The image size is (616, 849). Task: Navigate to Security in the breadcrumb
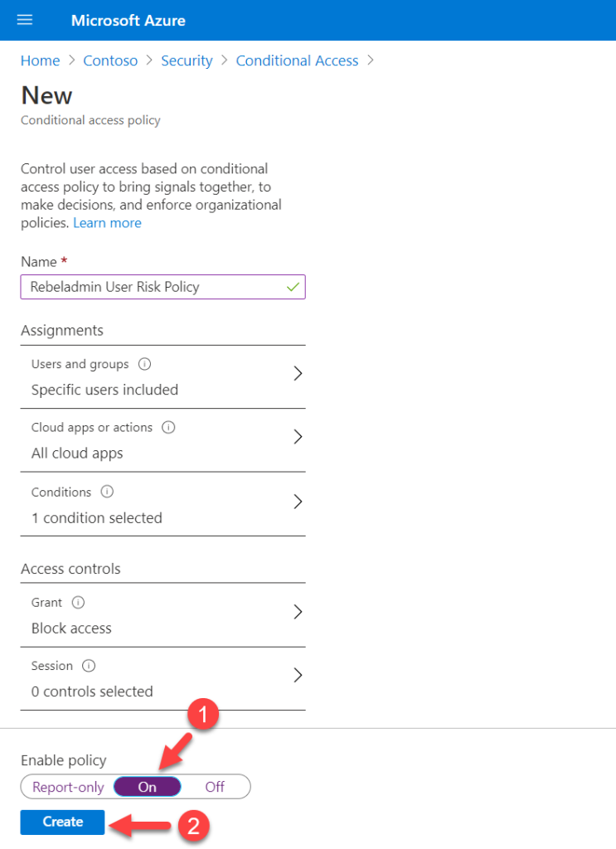point(187,60)
